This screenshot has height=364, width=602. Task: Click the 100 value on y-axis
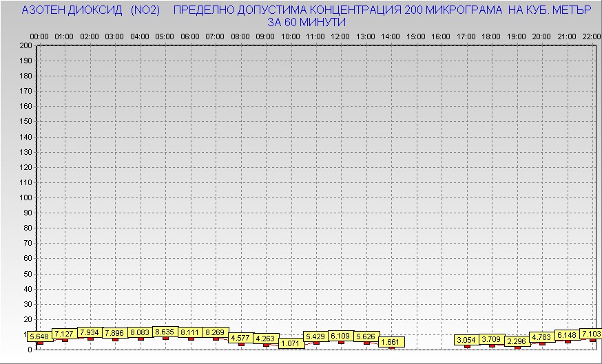26,197
